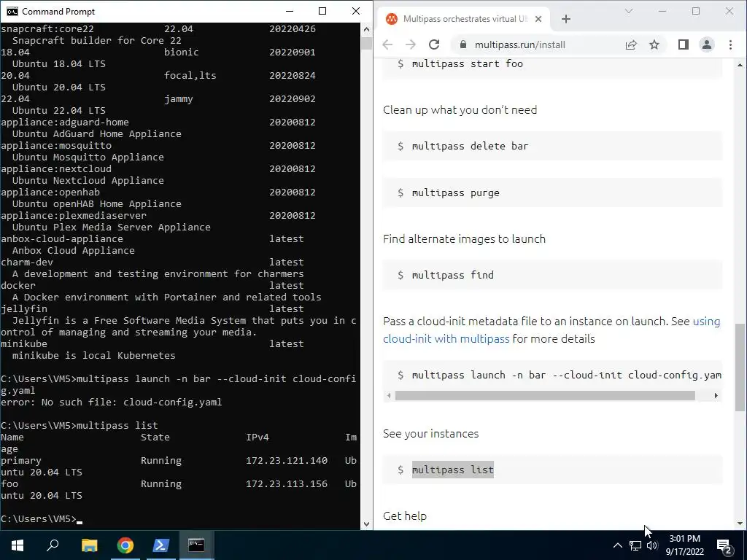Click 'multipass start foo' code text
This screenshot has width=747, height=560.
pyautogui.click(x=467, y=64)
